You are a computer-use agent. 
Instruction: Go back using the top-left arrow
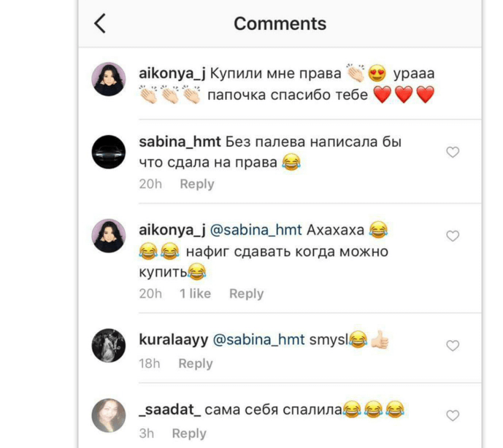(x=100, y=23)
